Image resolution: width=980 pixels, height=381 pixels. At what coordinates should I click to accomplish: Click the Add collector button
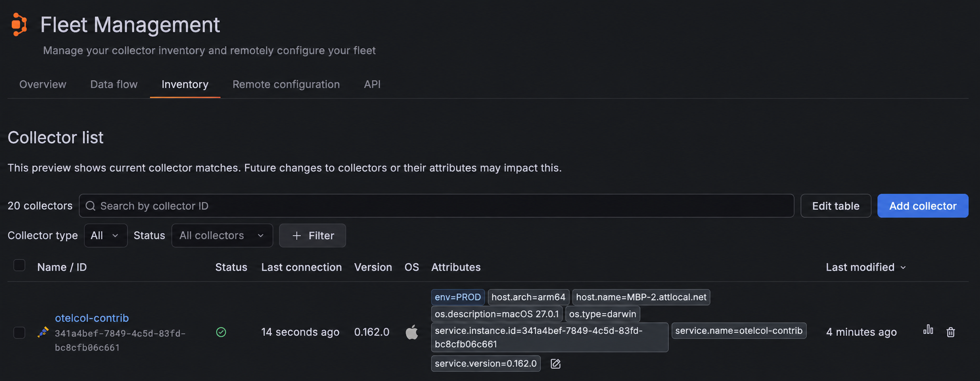(x=922, y=206)
